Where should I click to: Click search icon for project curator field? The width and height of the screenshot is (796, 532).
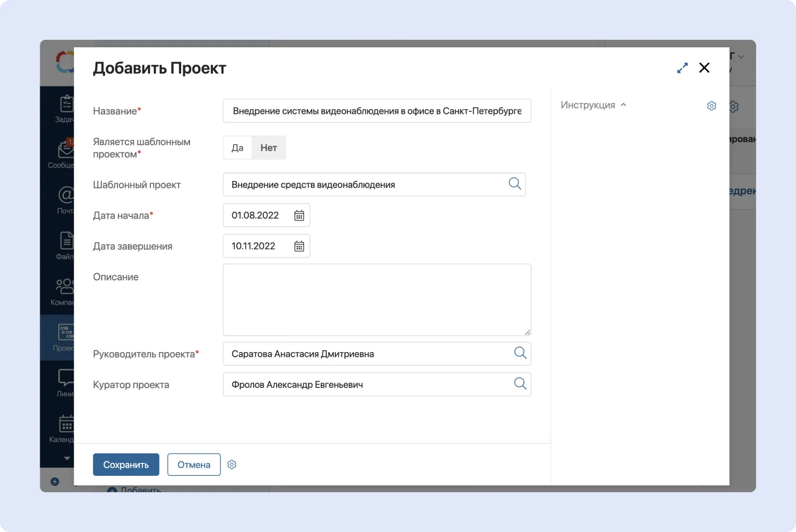(520, 384)
